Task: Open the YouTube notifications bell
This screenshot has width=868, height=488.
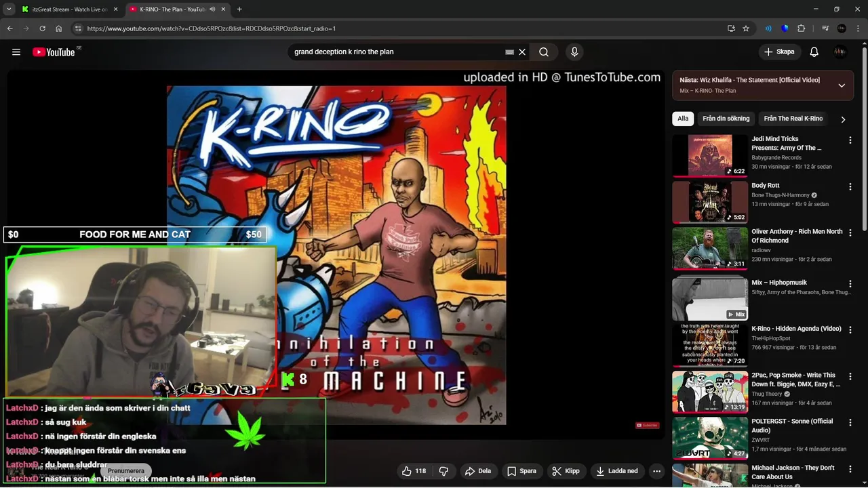Action: [814, 52]
